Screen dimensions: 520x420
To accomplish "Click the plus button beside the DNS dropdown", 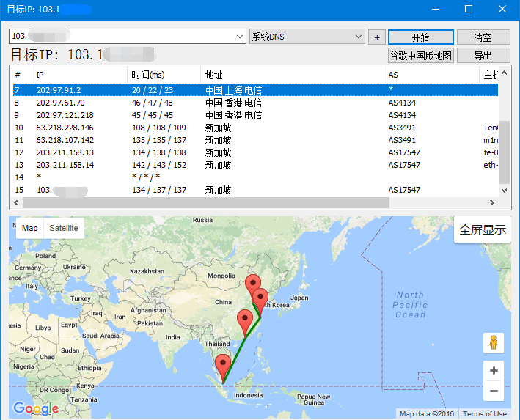I will (x=377, y=37).
